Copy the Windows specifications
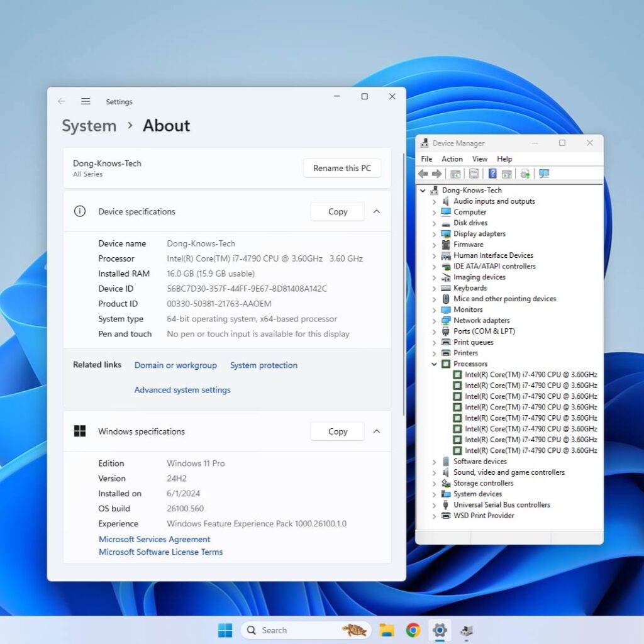 (338, 431)
